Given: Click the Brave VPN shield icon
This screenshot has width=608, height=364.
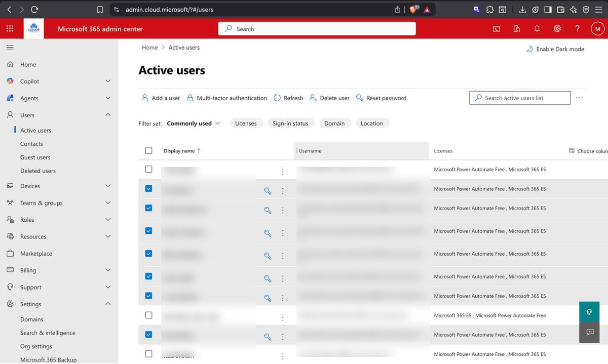Looking at the screenshot, I should click(x=586, y=10).
